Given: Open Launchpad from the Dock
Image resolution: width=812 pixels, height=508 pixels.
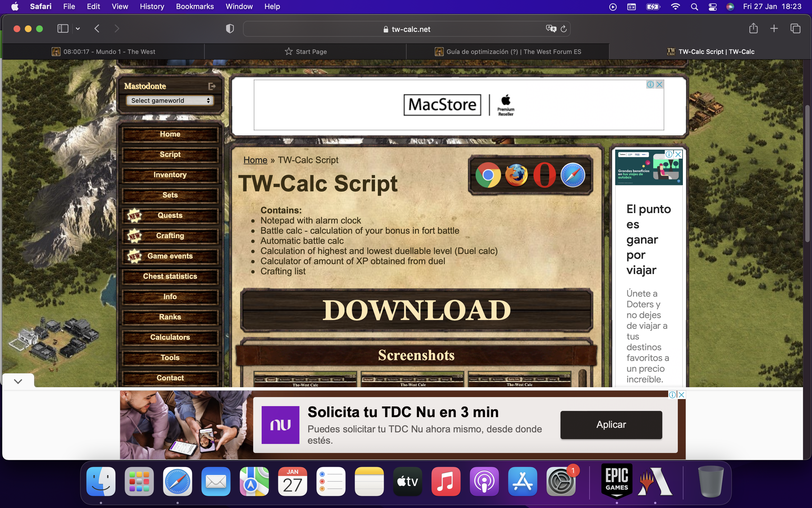Looking at the screenshot, I should (139, 481).
